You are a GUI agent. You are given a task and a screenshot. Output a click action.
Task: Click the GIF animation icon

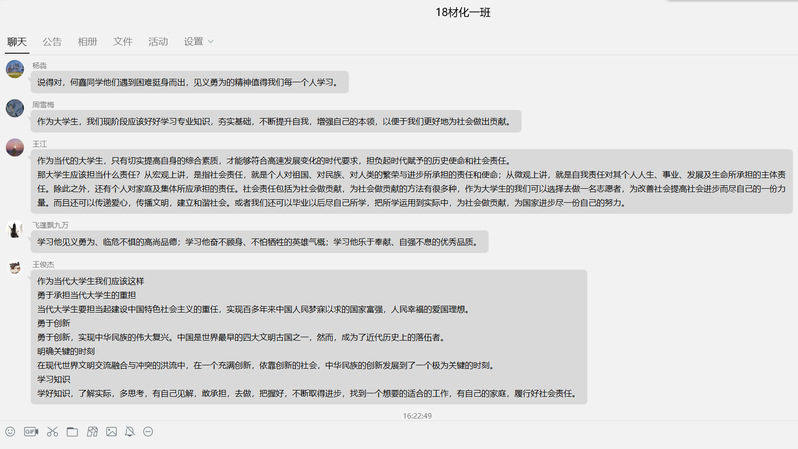tap(30, 431)
